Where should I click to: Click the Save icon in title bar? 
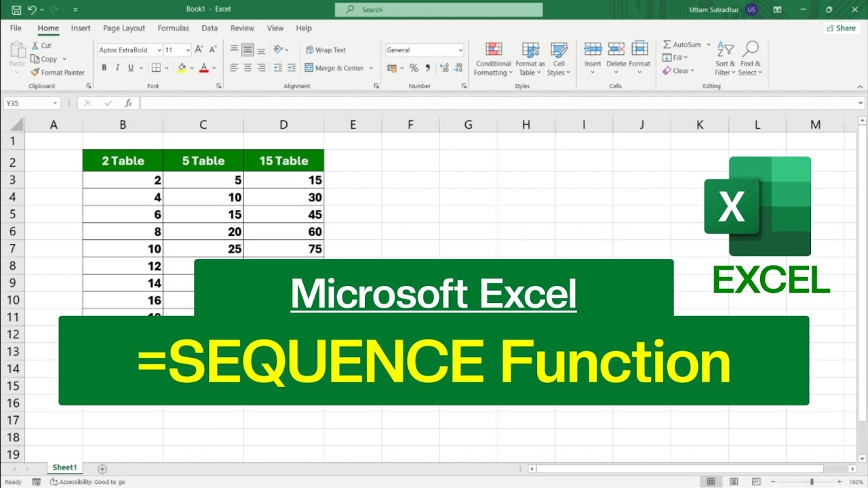(x=16, y=9)
